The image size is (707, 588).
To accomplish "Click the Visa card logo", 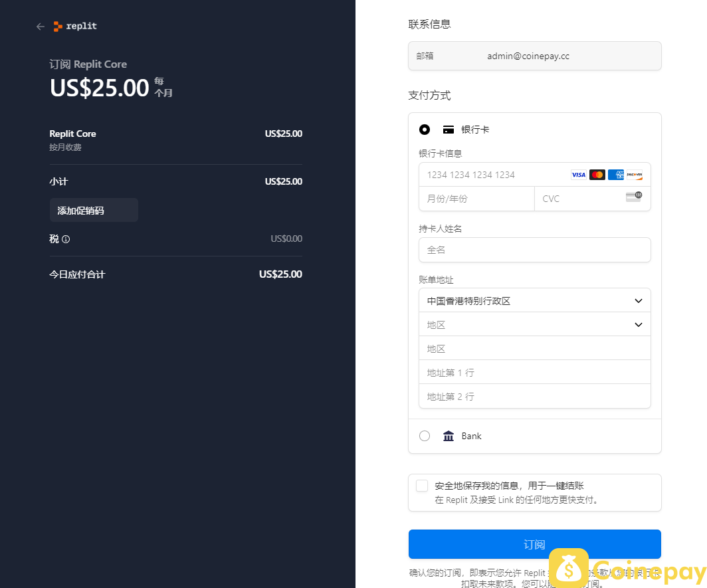I will coord(579,175).
